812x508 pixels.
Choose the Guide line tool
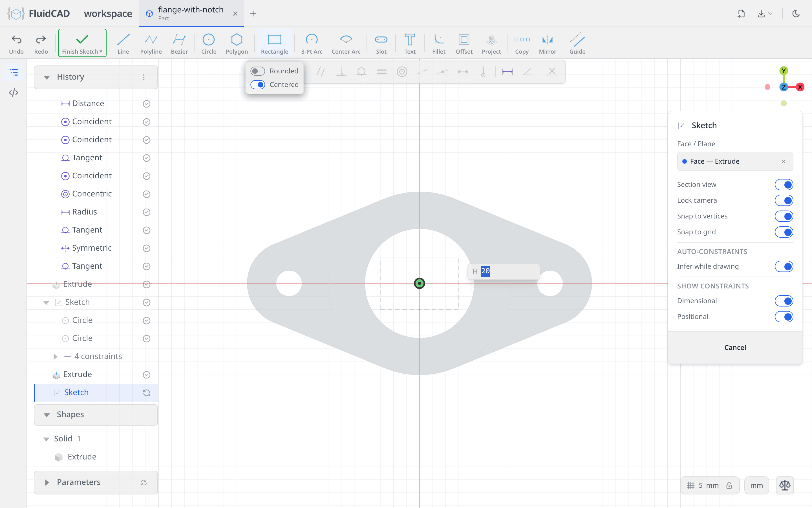click(x=577, y=44)
